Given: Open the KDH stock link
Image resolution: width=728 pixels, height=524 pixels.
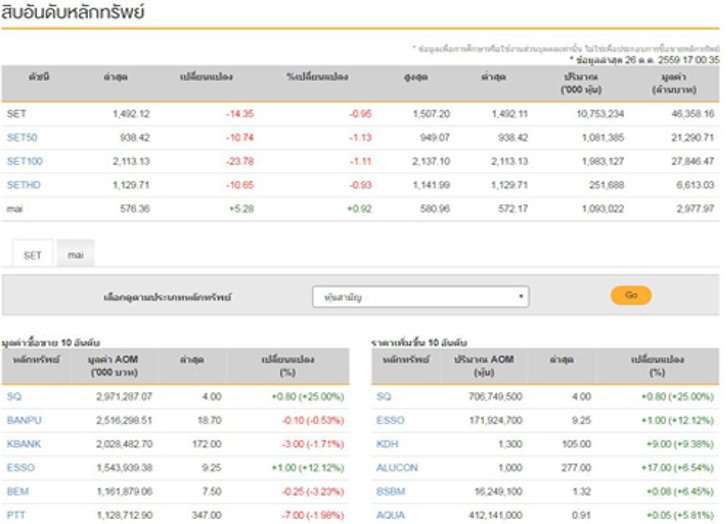Looking at the screenshot, I should pos(387,444).
